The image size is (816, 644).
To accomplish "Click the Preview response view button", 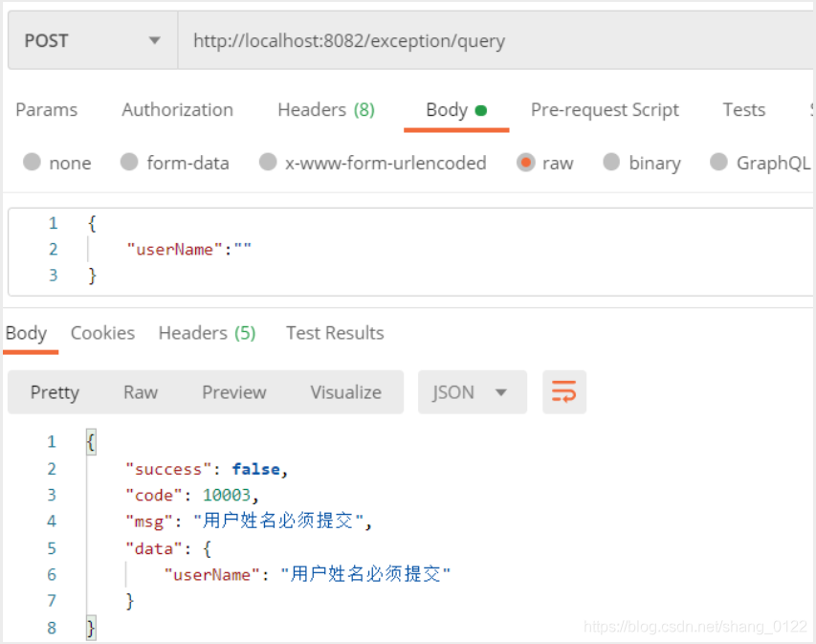I will 234,392.
